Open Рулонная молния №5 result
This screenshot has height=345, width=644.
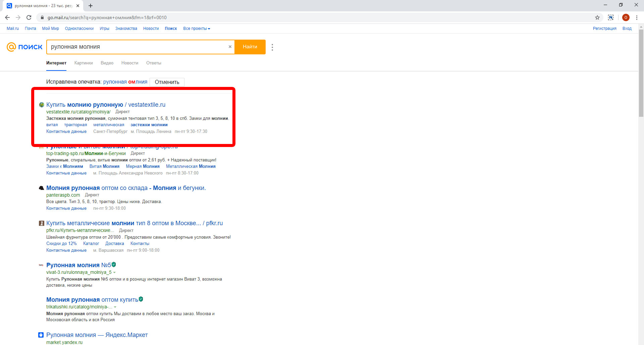[78, 265]
